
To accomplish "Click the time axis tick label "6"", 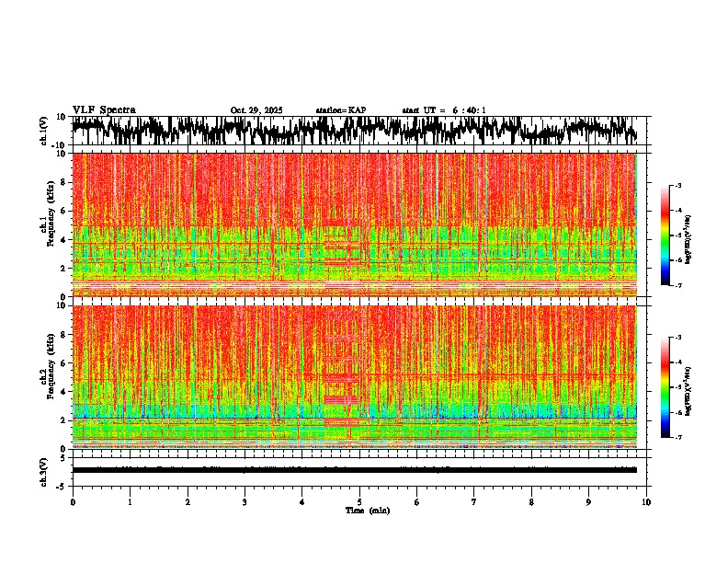I will point(417,502).
